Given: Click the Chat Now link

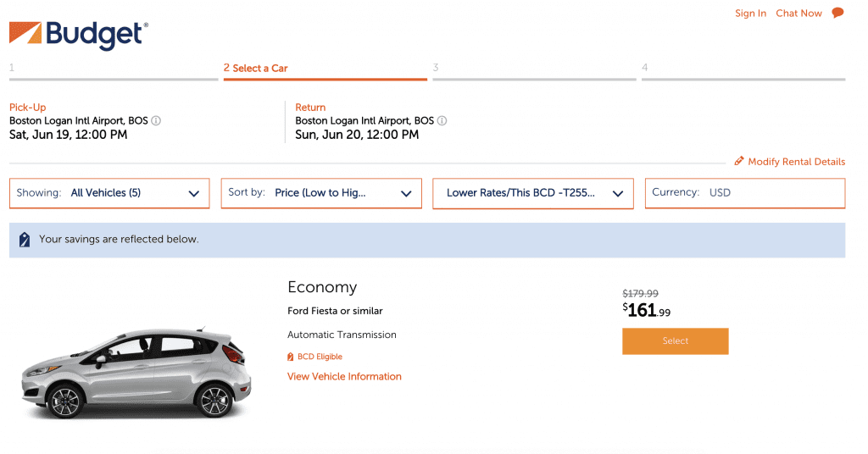Looking at the screenshot, I should (798, 14).
